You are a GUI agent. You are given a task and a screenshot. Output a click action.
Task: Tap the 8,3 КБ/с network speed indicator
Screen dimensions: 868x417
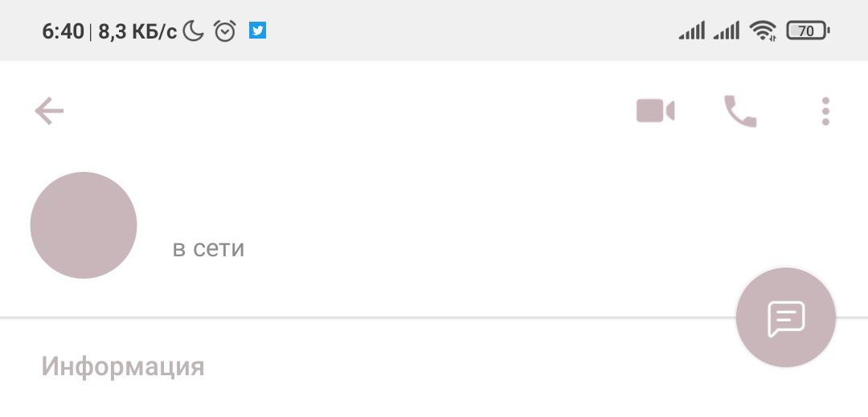pyautogui.click(x=137, y=31)
